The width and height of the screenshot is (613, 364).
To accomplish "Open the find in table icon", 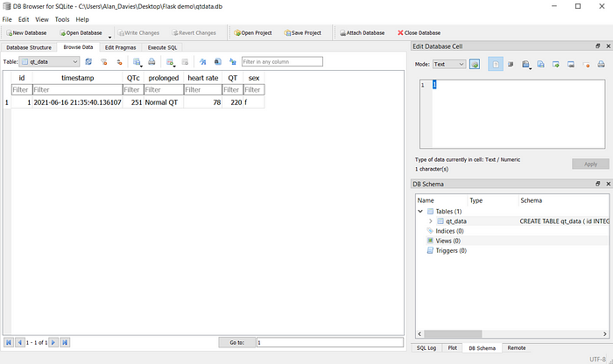I will tap(202, 62).
